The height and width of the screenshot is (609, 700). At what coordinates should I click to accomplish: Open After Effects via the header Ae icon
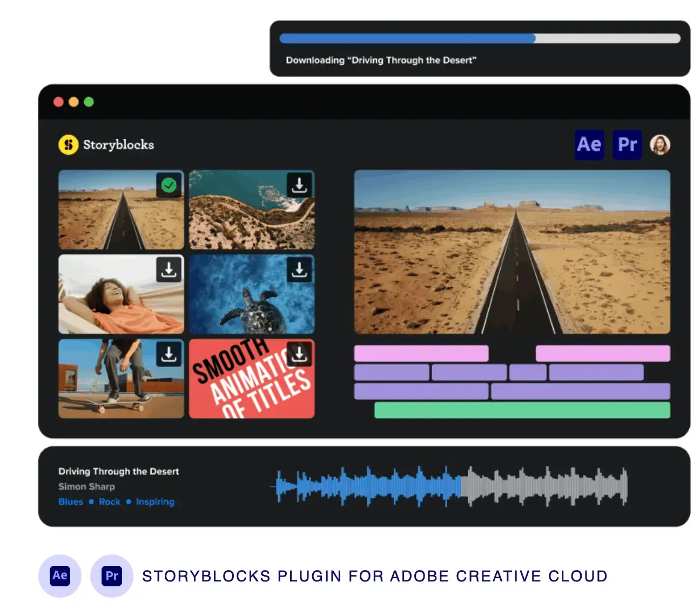pos(589,145)
